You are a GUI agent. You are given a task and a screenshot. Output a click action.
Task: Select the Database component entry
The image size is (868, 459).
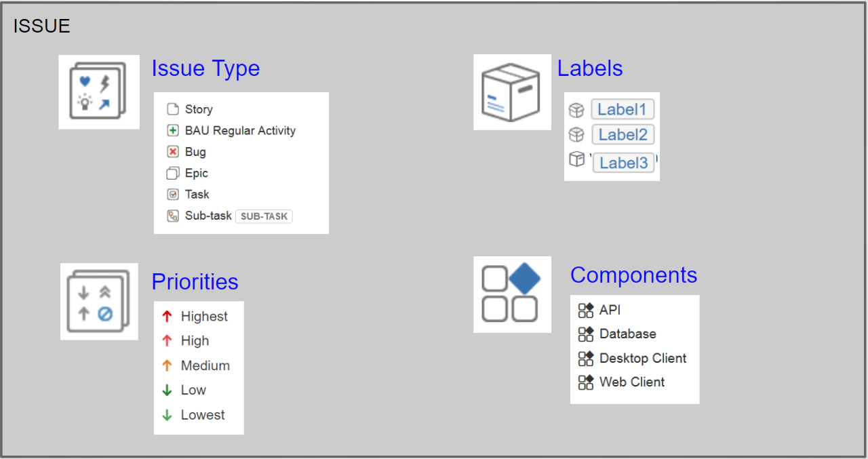click(627, 334)
